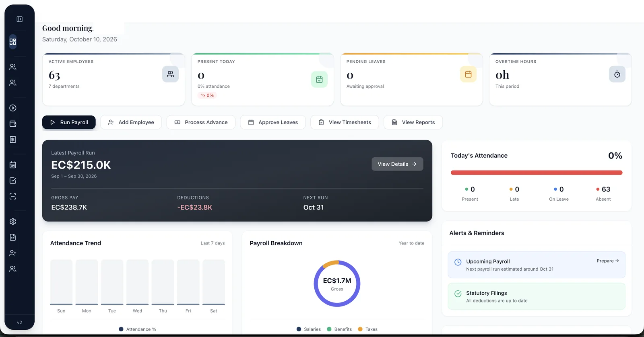Viewport: 644px width, 337px height.
Task: Click the stopwatch icon on Overtime Hours card
Action: (x=617, y=74)
